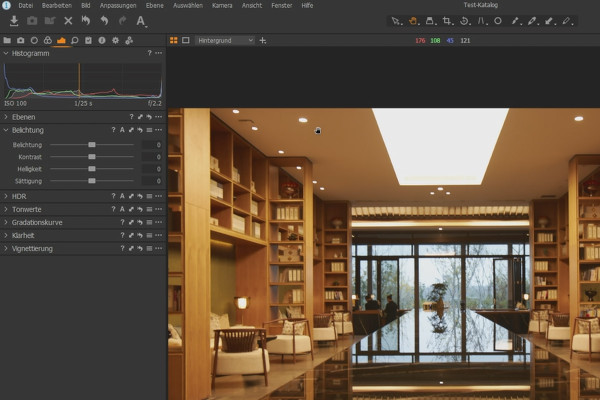
Task: Switch viewer to single-image view mode
Action: tap(186, 40)
